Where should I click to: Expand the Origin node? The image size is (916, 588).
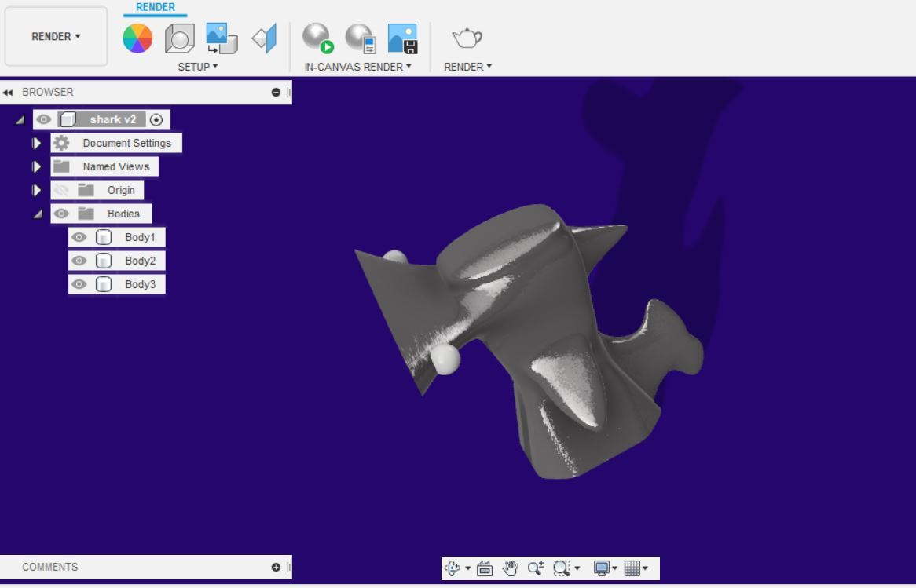coord(37,190)
